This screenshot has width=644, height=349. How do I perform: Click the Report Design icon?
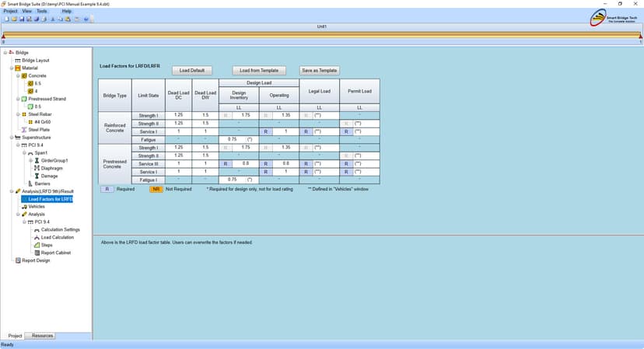tap(18, 260)
